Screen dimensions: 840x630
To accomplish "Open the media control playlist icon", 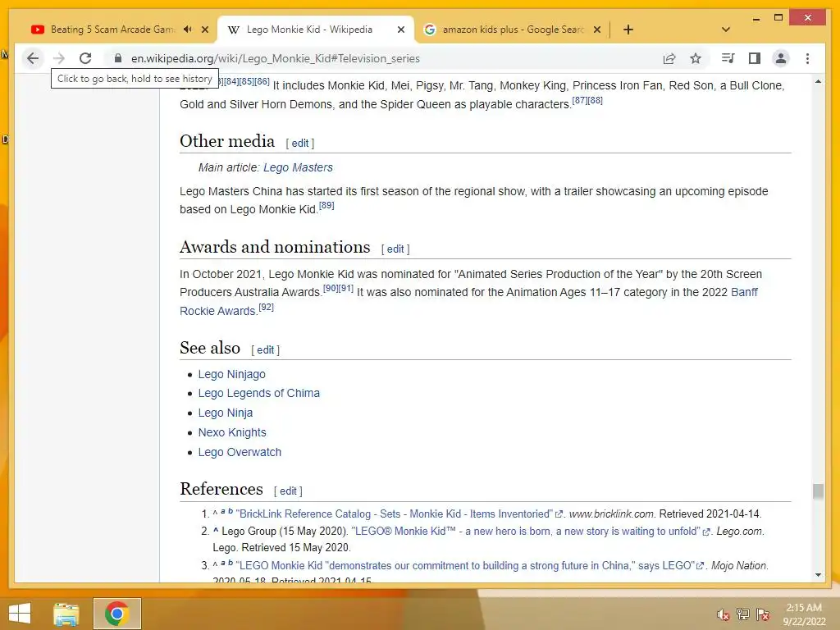I will point(728,58).
